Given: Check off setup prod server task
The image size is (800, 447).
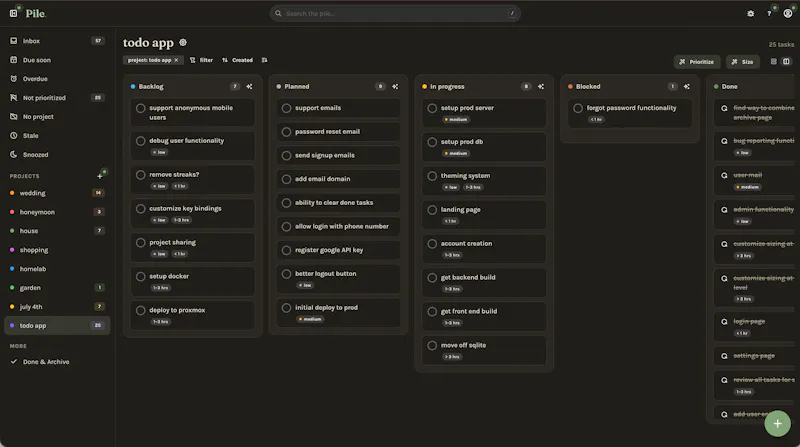Looking at the screenshot, I should point(432,108).
